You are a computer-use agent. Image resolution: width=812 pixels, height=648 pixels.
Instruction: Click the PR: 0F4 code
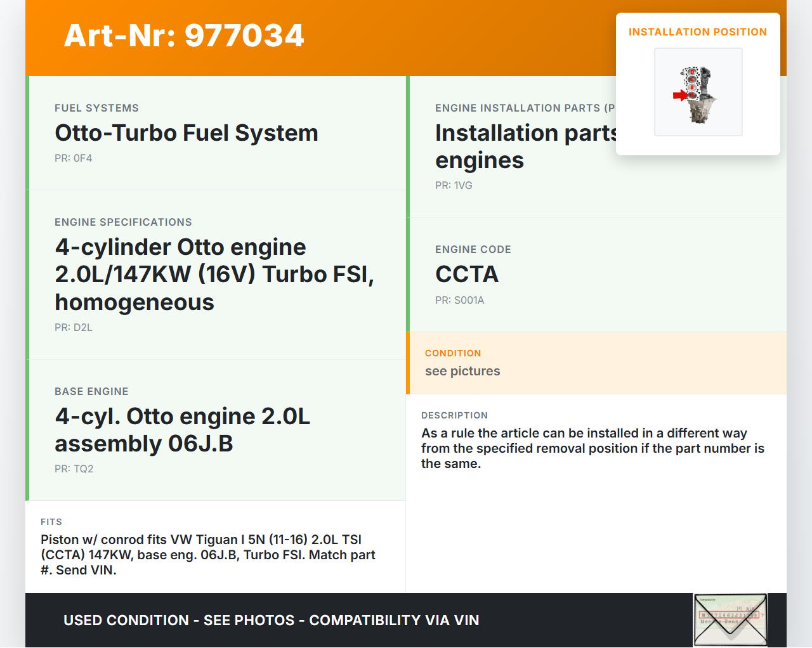[74, 159]
